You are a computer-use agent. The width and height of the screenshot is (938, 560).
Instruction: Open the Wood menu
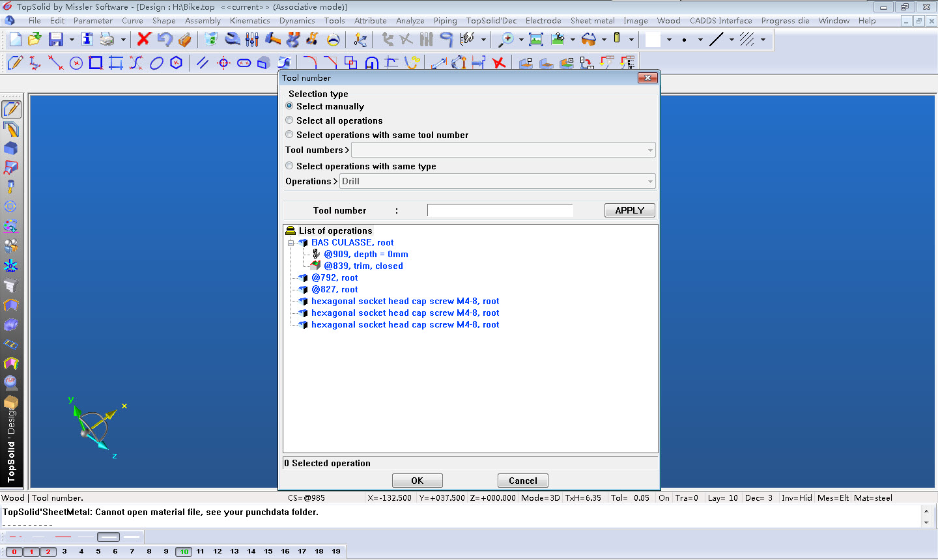668,21
